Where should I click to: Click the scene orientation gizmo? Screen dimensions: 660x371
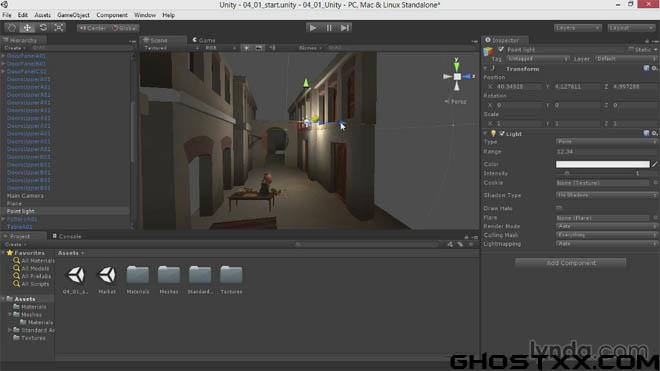point(457,76)
